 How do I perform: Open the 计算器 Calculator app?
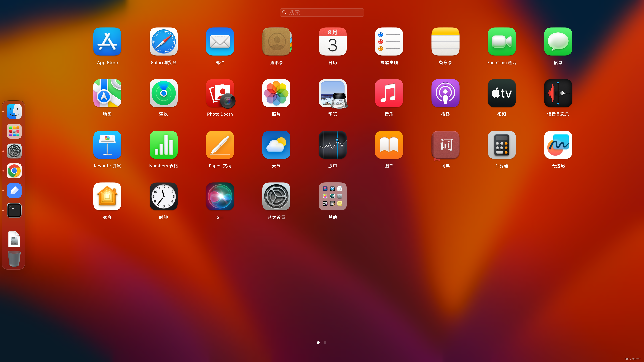pyautogui.click(x=501, y=145)
